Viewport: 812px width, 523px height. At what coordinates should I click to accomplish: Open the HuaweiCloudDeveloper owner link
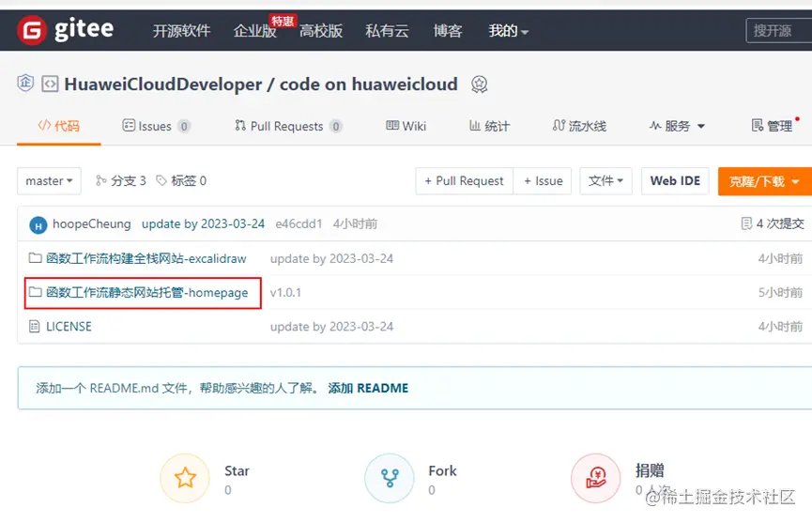[x=163, y=84]
